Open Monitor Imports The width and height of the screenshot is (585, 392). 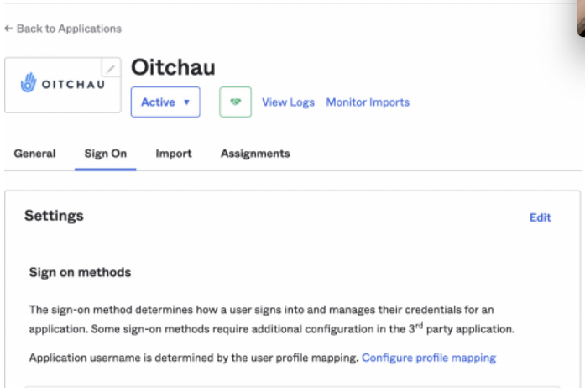click(368, 102)
